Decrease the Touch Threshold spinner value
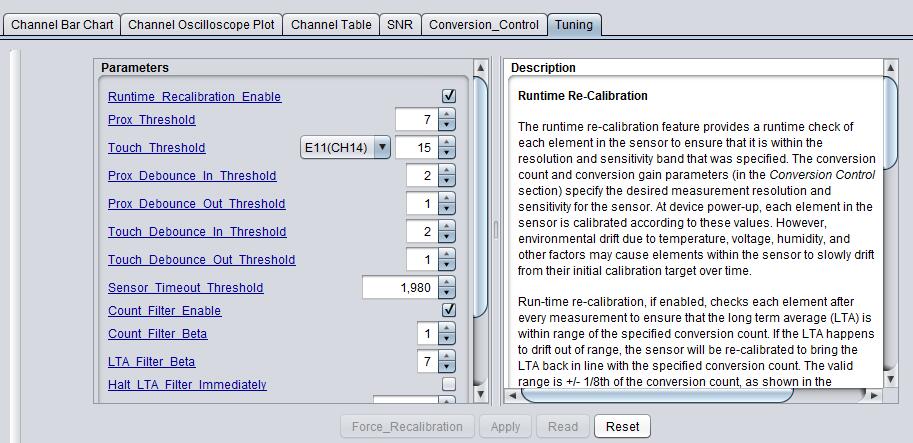The width and height of the screenshot is (913, 443). click(x=446, y=153)
